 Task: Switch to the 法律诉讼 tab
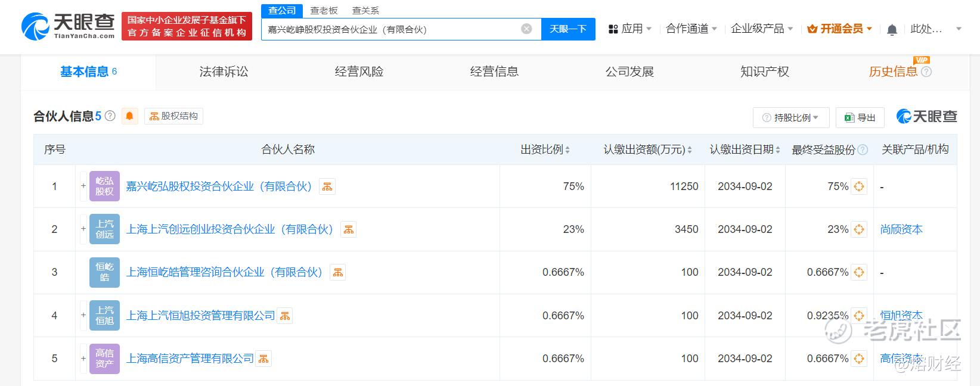[224, 72]
